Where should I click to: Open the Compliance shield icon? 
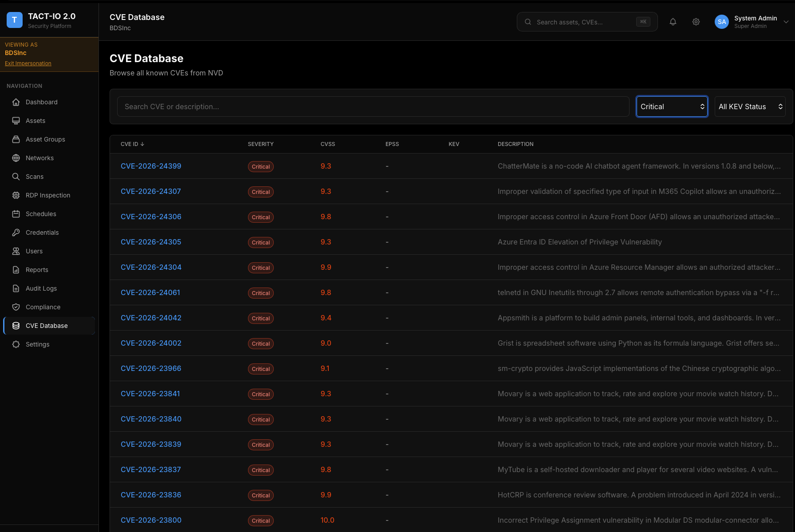(x=16, y=307)
